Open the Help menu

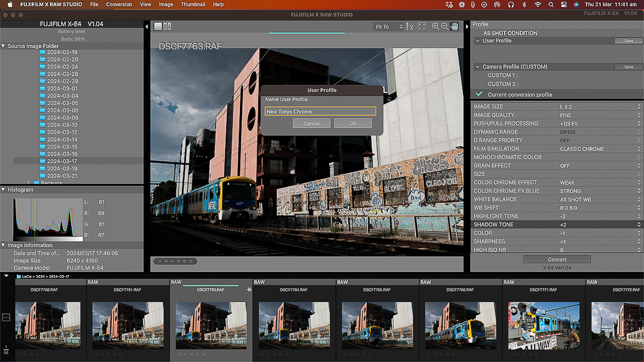point(219,4)
